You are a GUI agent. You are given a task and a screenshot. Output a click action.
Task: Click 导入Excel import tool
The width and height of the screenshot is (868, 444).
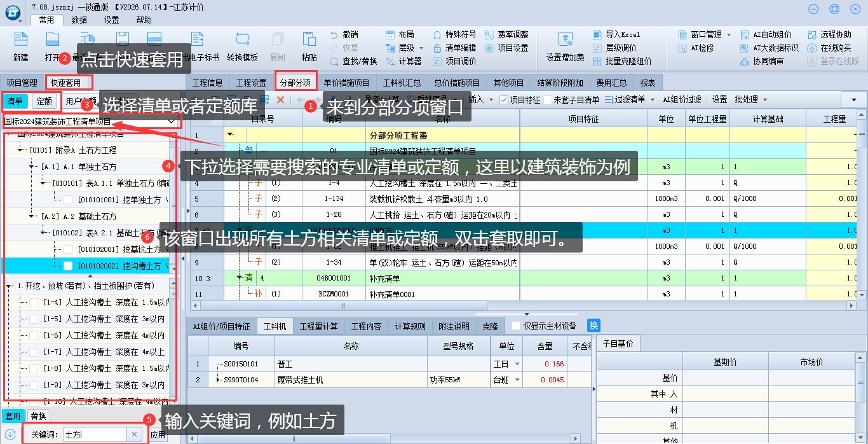pyautogui.click(x=616, y=34)
